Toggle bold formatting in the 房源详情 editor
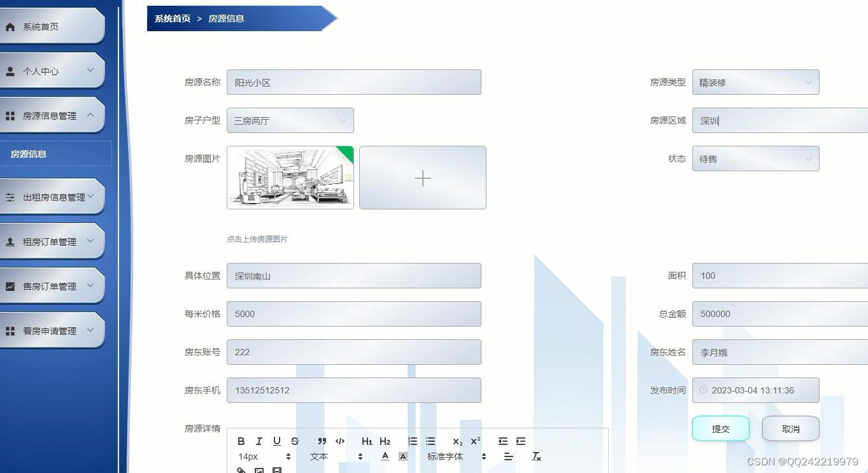Screen dimensions: 868x473 coord(241,441)
